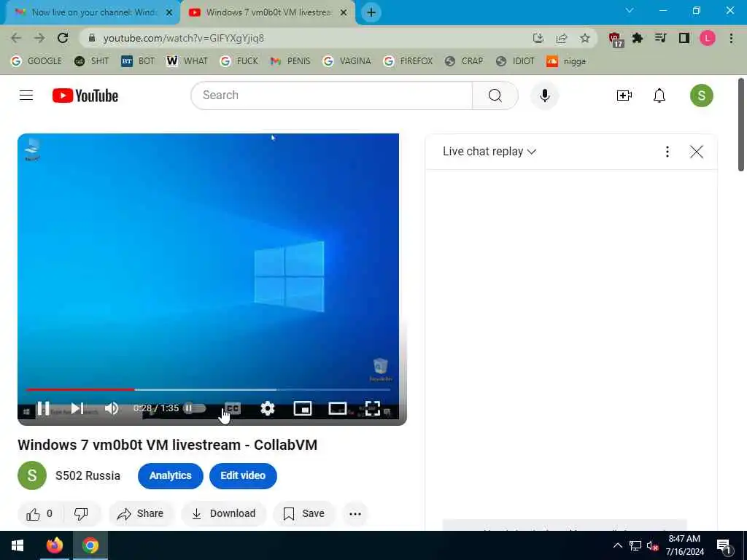Expand the Live chat replay dropdown

pyautogui.click(x=489, y=152)
